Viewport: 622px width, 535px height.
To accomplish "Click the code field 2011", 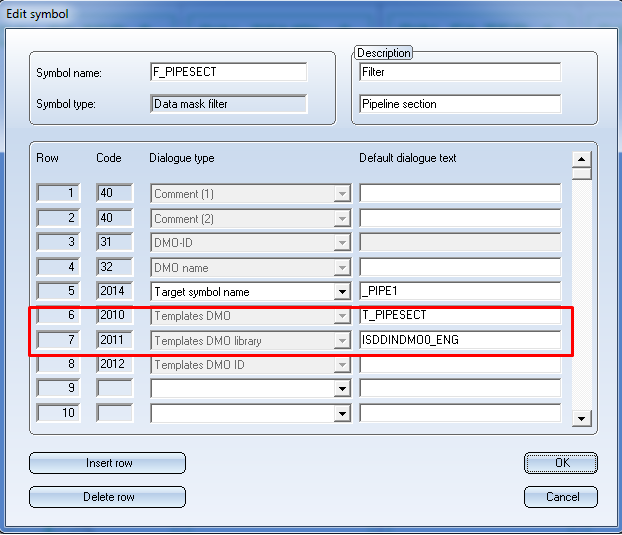I will tap(115, 340).
